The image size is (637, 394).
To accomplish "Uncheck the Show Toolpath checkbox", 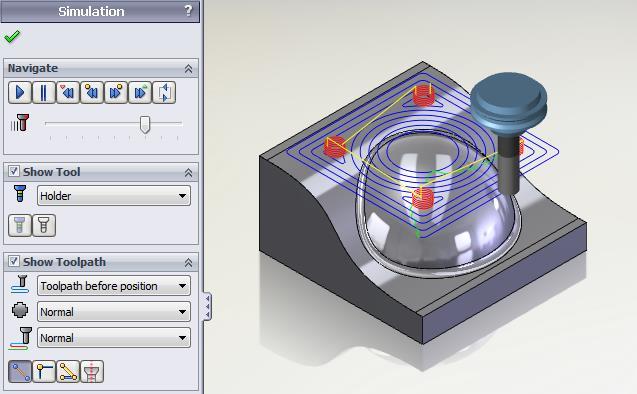I will click(x=13, y=261).
